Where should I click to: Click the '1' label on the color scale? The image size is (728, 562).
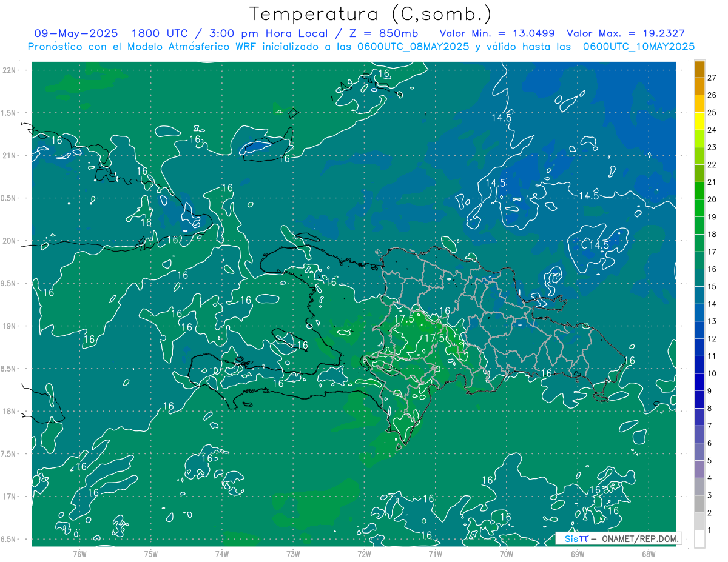click(709, 530)
